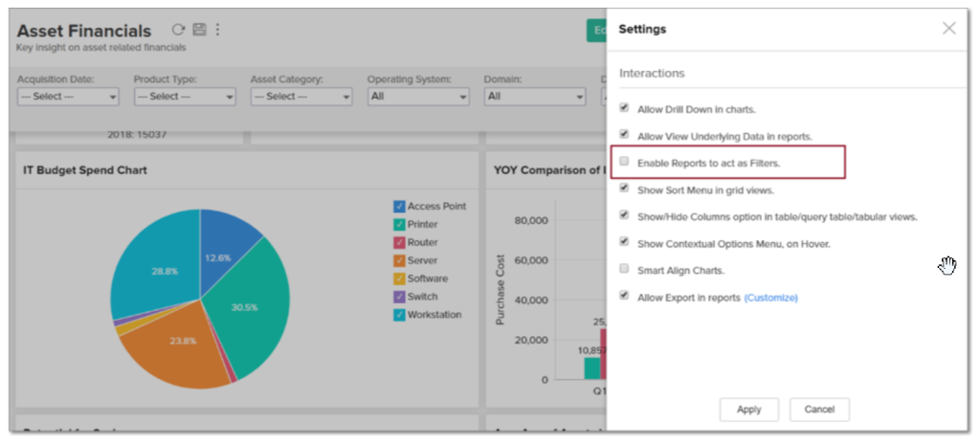Image resolution: width=980 pixels, height=445 pixels.
Task: Toggle Workstation legend checkbox
Action: point(399,315)
